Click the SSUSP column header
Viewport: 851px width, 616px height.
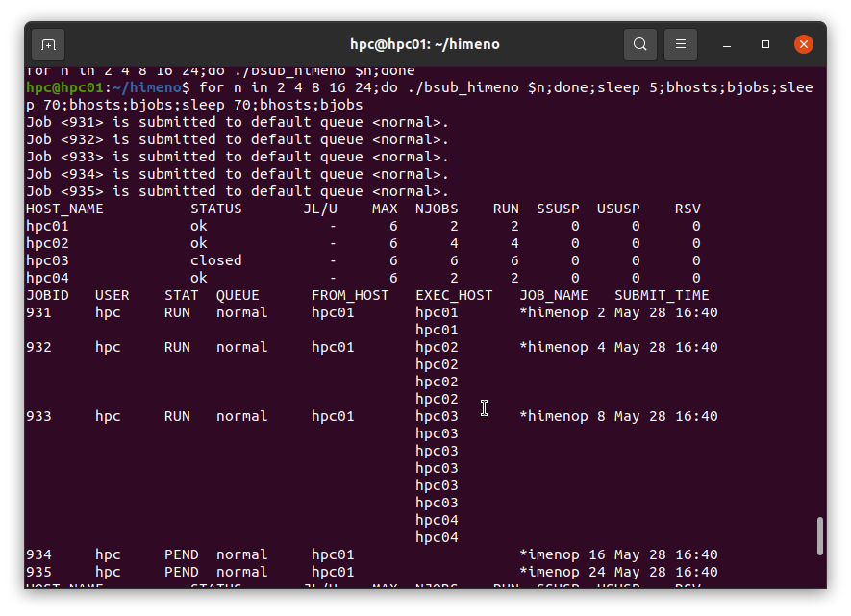pos(558,209)
